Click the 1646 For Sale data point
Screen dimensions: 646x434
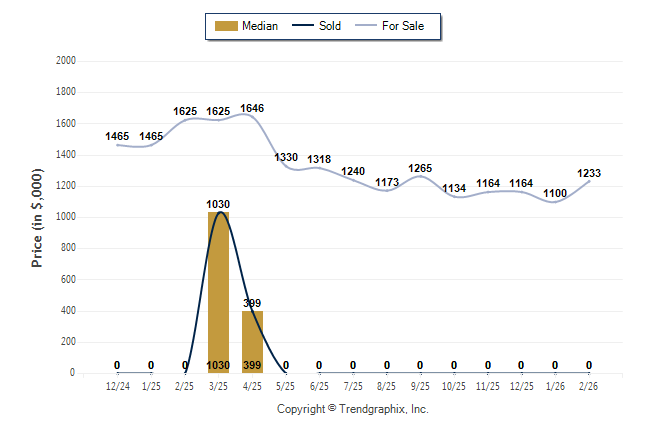(252, 116)
